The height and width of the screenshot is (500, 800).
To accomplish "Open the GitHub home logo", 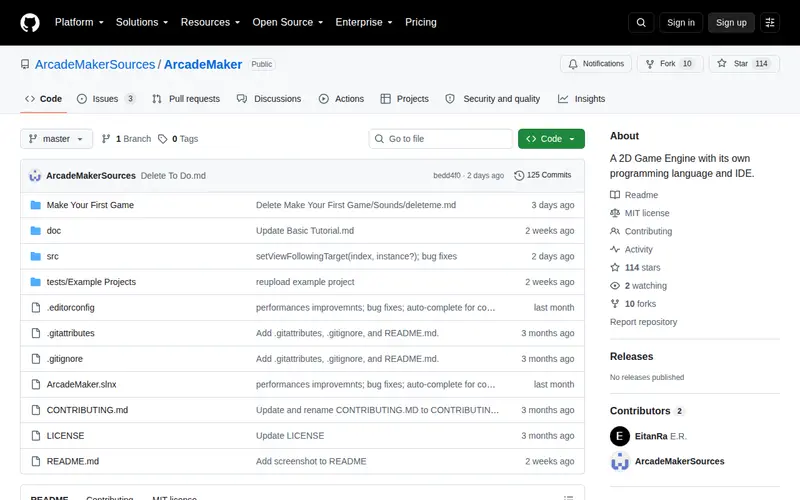I will pyautogui.click(x=30, y=22).
